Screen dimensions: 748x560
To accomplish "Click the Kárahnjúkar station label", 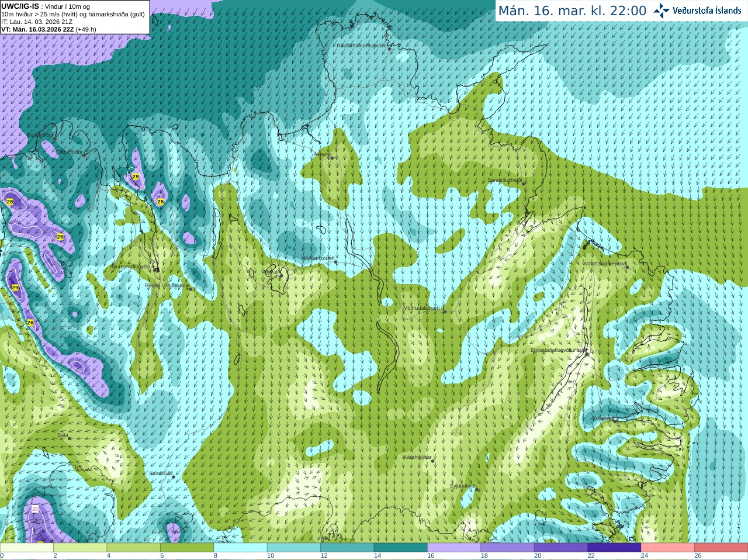I will (417, 457).
